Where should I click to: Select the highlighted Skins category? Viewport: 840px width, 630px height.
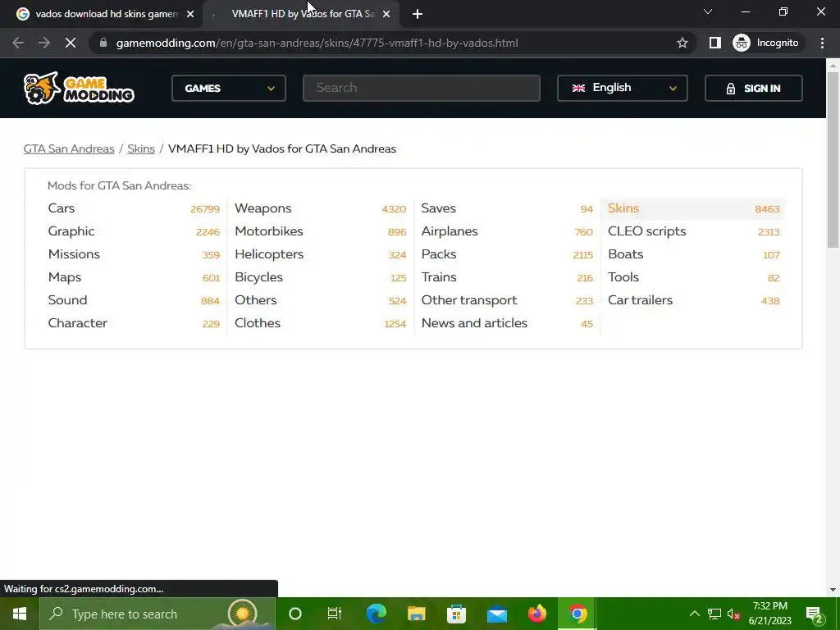pyautogui.click(x=693, y=208)
